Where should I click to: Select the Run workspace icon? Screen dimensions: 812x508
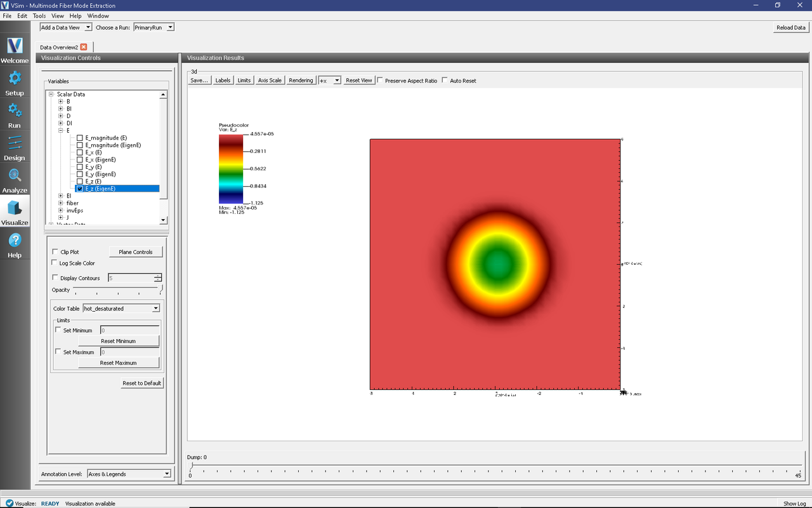[14, 115]
